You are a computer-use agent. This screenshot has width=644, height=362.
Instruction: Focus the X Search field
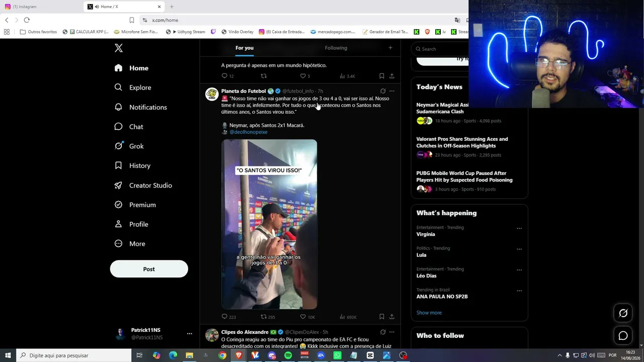(441, 49)
